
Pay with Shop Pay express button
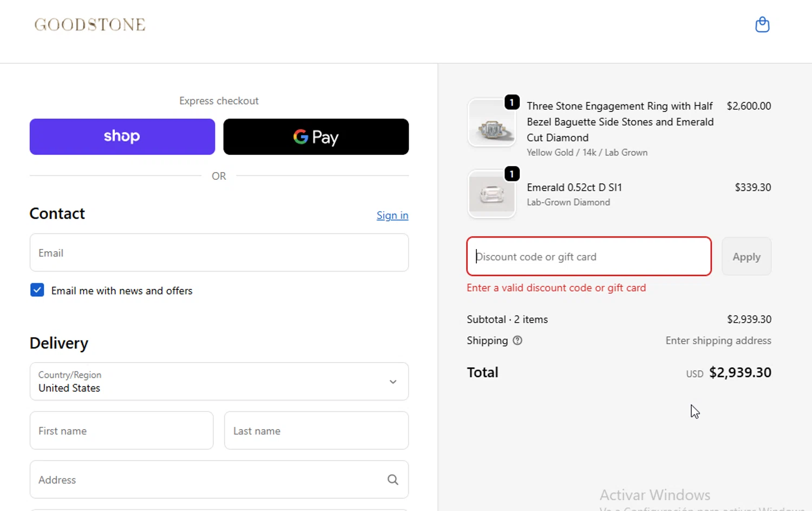tap(122, 137)
